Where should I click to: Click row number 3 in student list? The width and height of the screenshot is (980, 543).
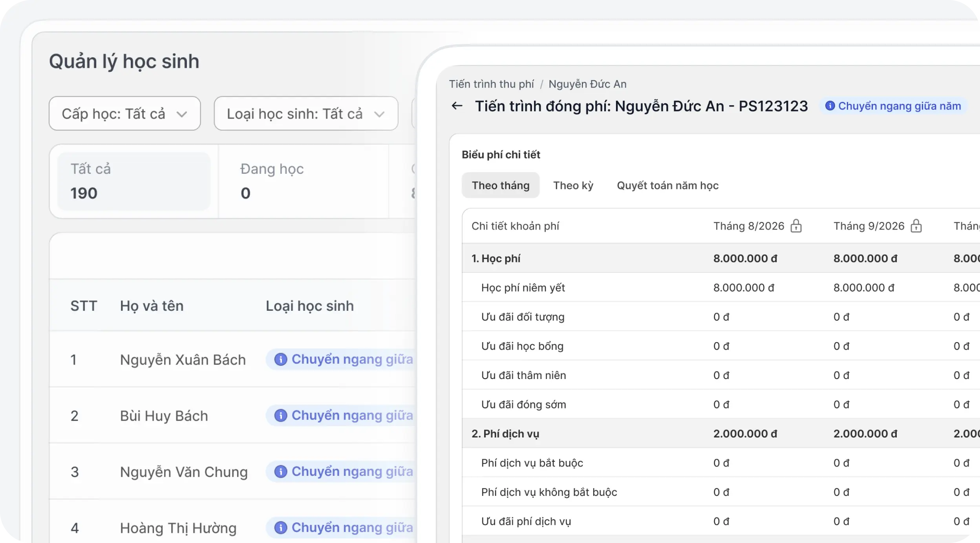tap(75, 472)
